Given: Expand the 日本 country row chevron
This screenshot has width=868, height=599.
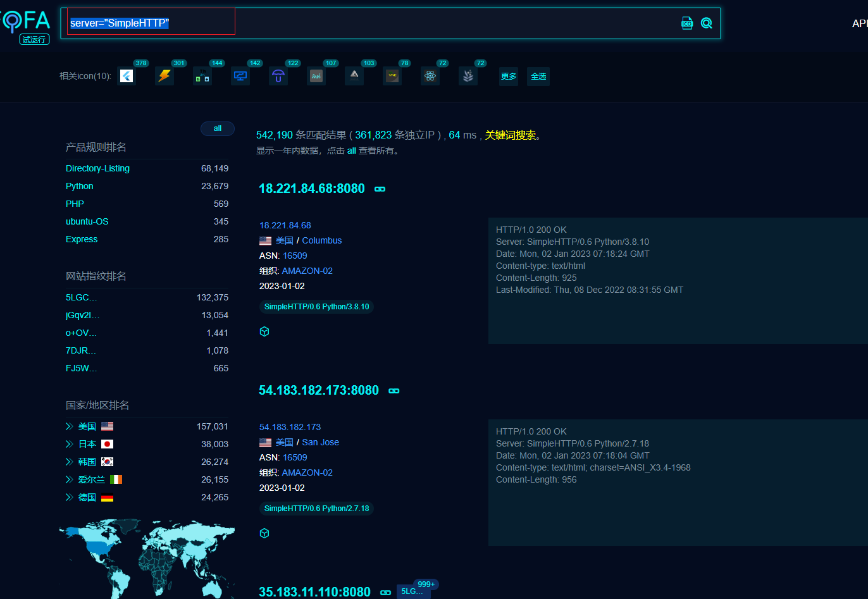Looking at the screenshot, I should coord(70,444).
